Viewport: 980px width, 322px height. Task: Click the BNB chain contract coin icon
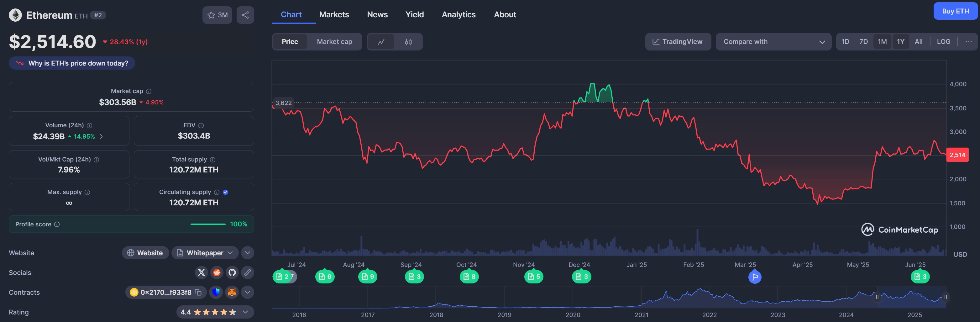(x=134, y=292)
